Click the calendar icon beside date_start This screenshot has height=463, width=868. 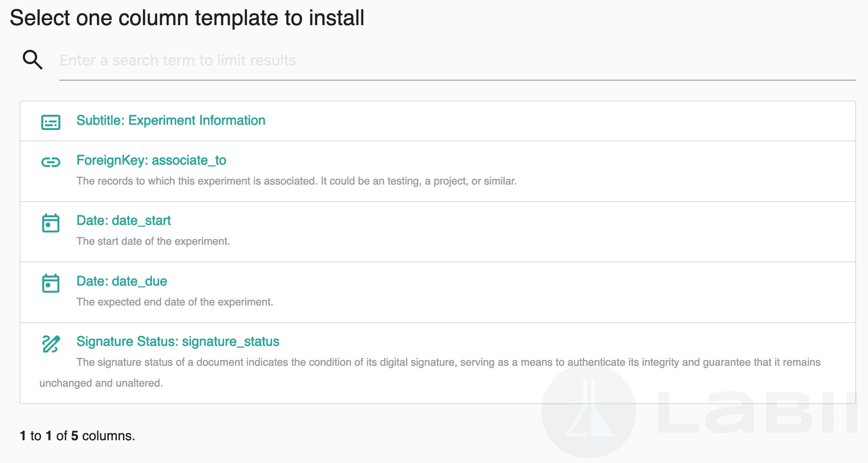(51, 223)
